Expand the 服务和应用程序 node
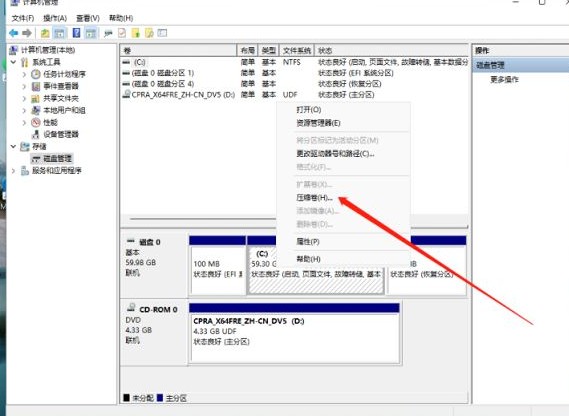This screenshot has width=569, height=416. pyautogui.click(x=13, y=171)
